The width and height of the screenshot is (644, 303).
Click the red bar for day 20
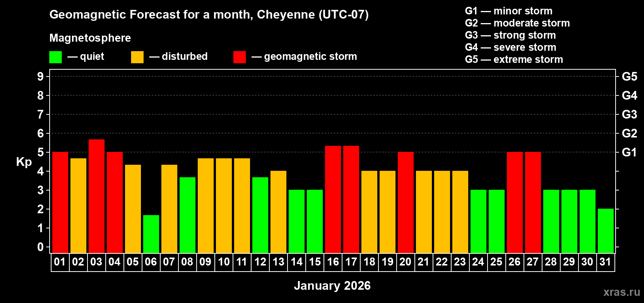[x=406, y=202]
